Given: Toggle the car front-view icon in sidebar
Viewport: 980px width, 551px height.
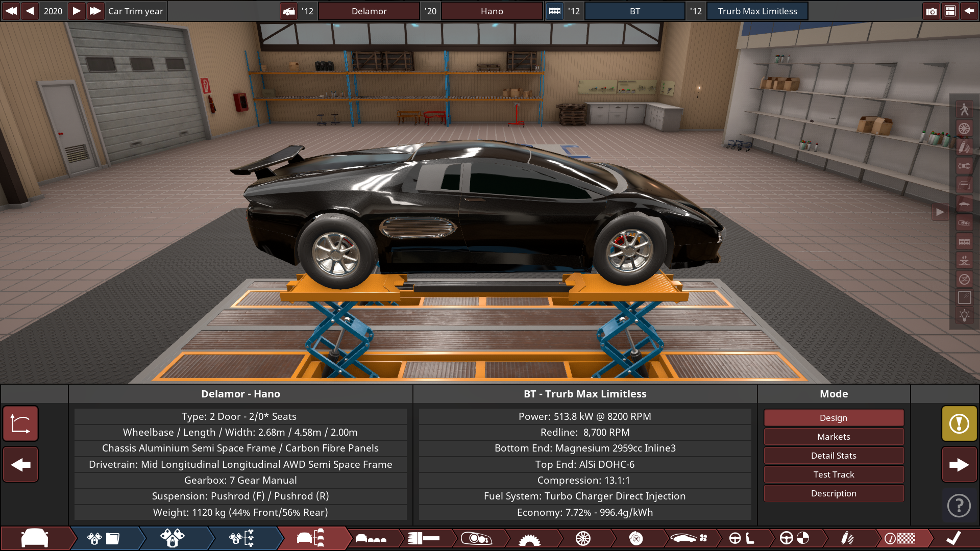Looking at the screenshot, I should click(964, 185).
